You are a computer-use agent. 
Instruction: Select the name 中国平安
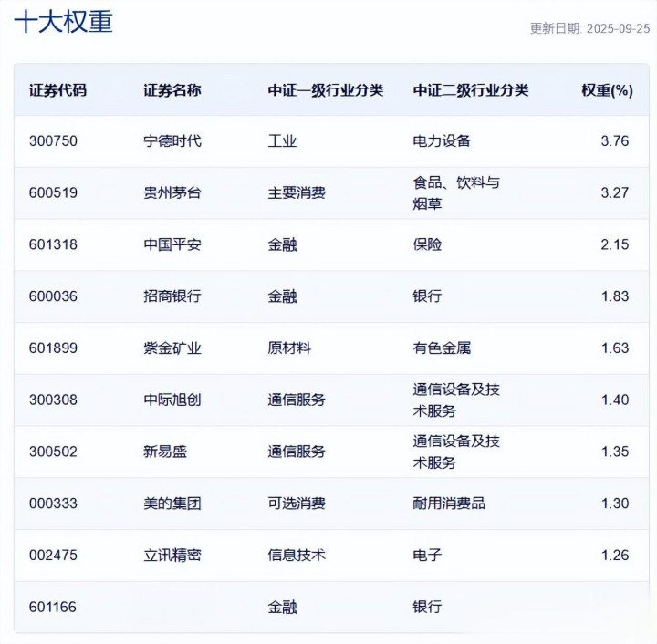tap(172, 244)
